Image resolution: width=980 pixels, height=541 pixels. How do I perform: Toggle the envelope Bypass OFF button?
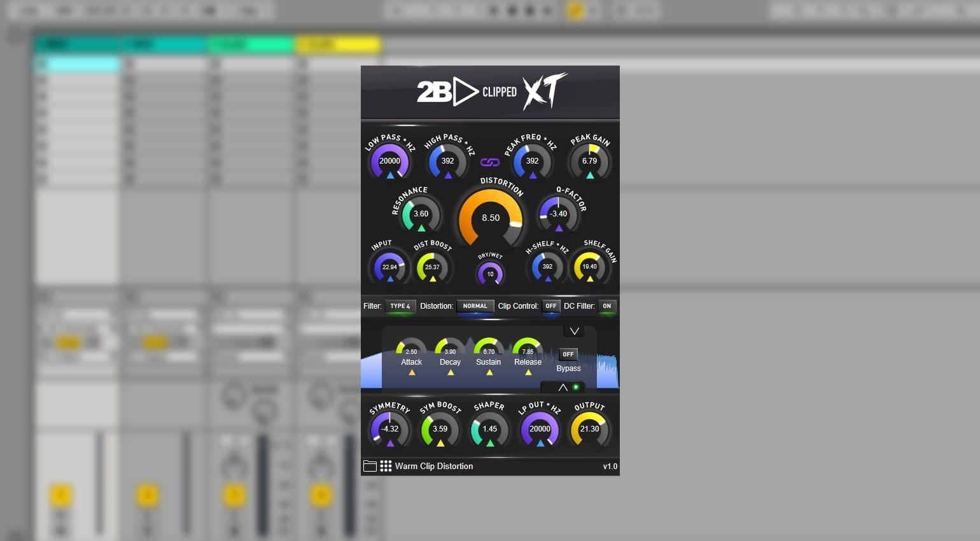568,355
